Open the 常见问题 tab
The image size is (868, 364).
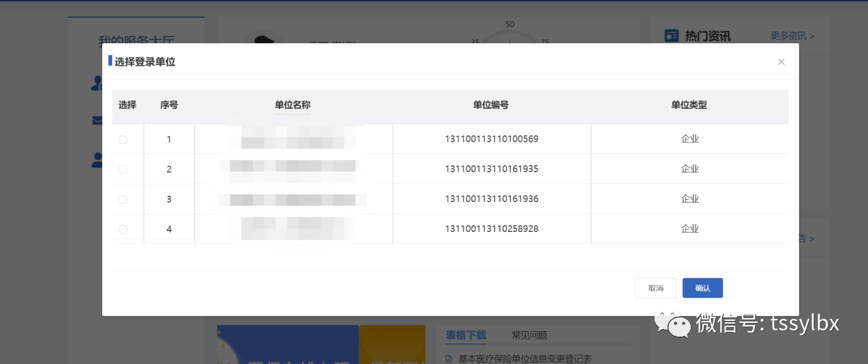pos(529,335)
